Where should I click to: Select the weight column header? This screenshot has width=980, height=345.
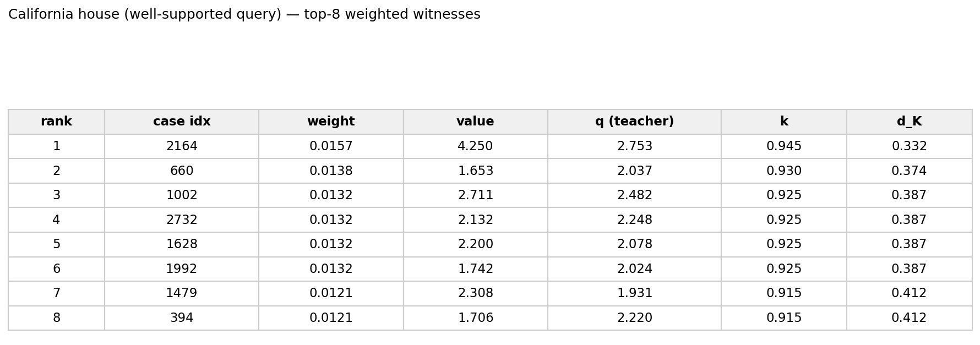(x=331, y=122)
